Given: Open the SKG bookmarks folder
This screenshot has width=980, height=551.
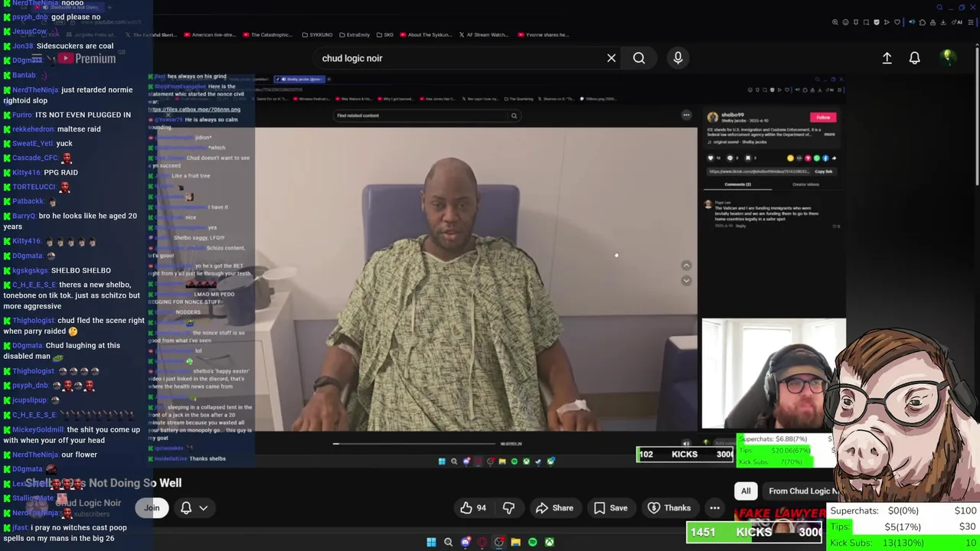Looking at the screenshot, I should [385, 34].
